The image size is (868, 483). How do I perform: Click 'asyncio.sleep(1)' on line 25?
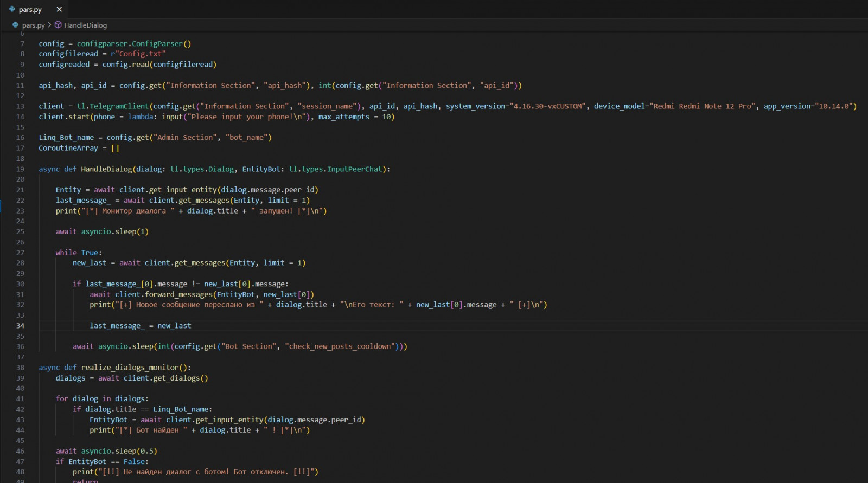115,231
